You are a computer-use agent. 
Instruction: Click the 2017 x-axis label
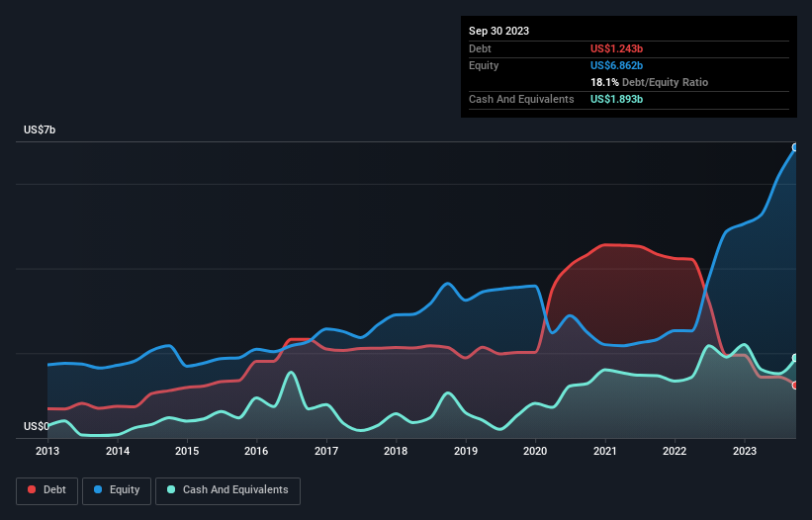click(326, 451)
